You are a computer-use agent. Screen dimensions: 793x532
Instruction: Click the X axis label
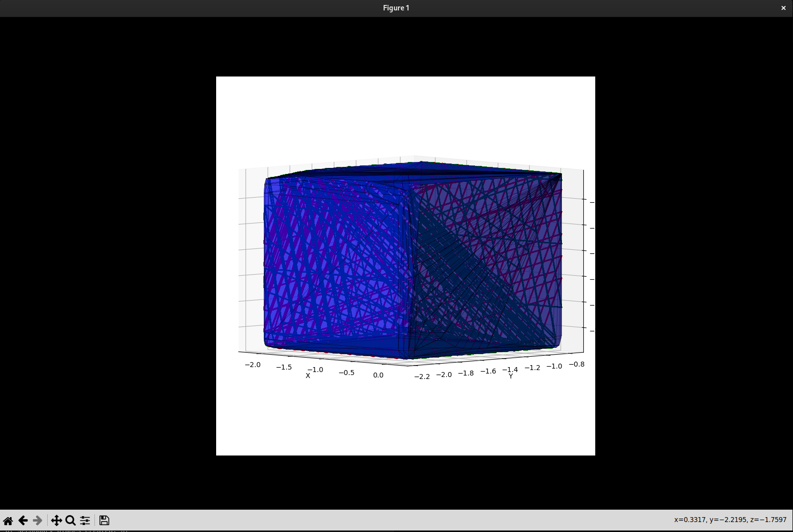(x=308, y=376)
